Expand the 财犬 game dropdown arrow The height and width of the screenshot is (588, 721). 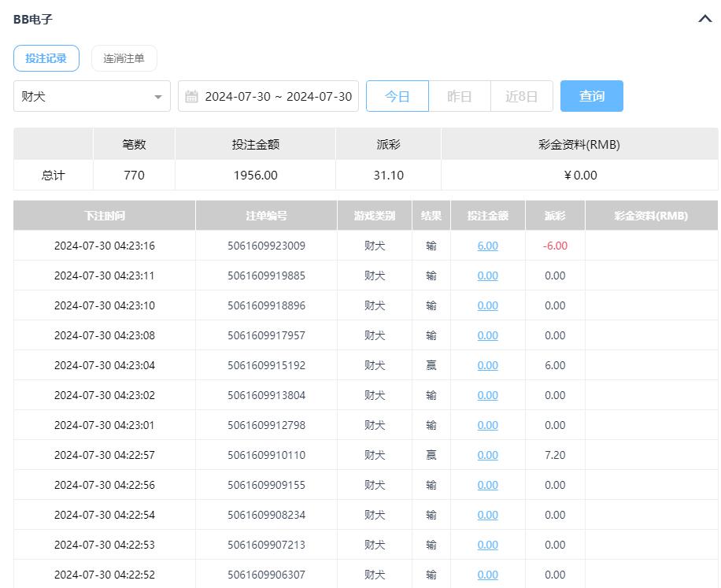coord(158,97)
